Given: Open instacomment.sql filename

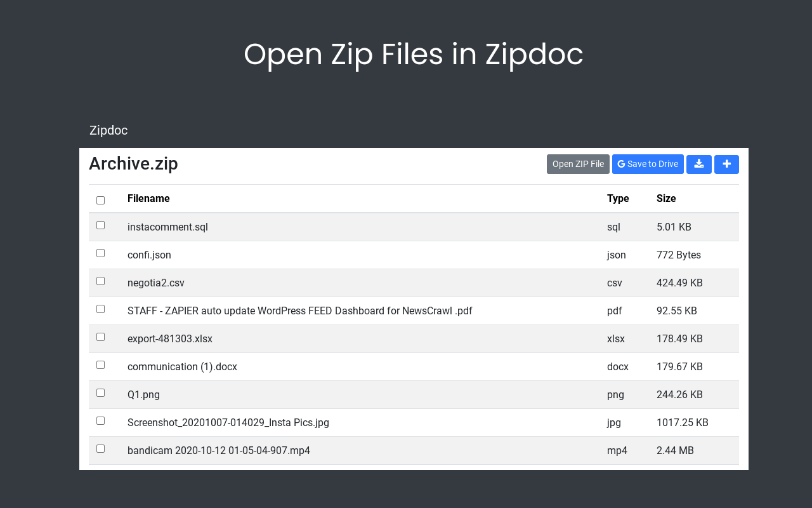Looking at the screenshot, I should pos(167,227).
